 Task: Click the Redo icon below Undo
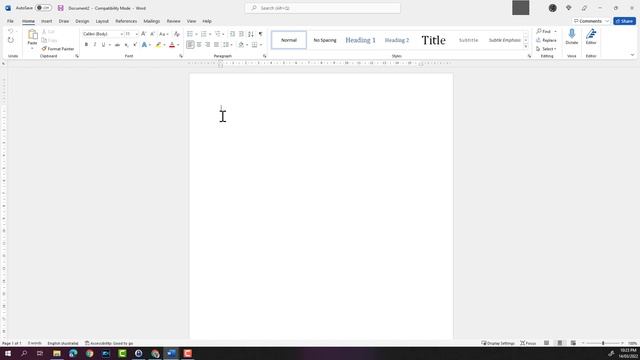pos(11,40)
